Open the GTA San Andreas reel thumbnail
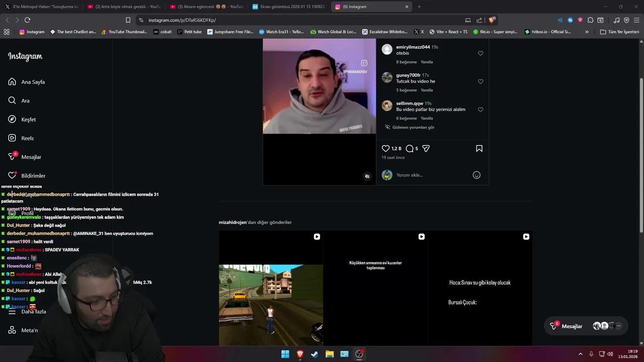644x362 pixels. [271, 289]
